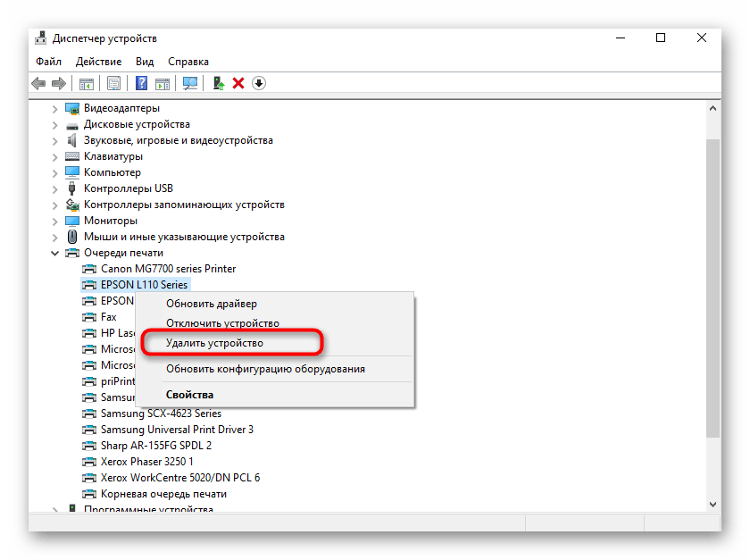Screen dimensions: 750x560
Task: Select Canon MG7700 series Printer item
Action: click(x=168, y=269)
